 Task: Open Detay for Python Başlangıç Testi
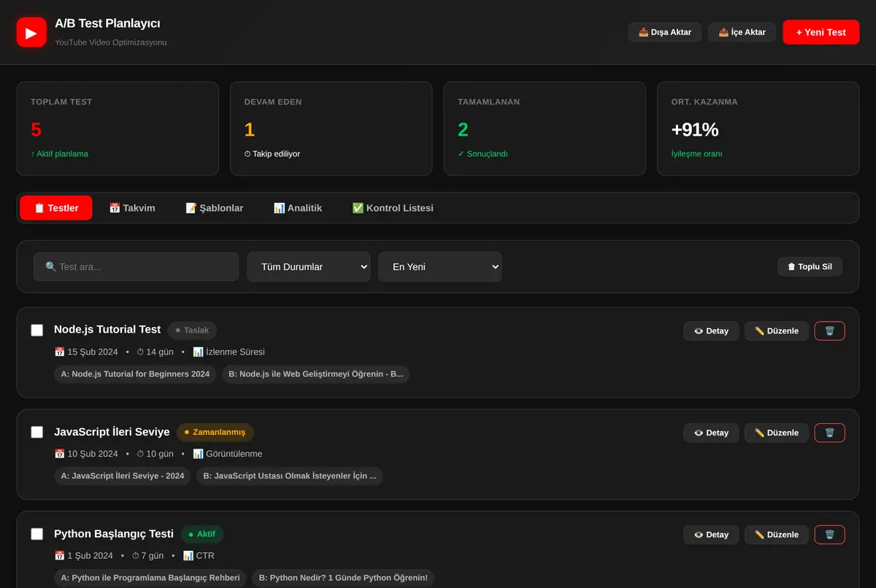tap(712, 535)
